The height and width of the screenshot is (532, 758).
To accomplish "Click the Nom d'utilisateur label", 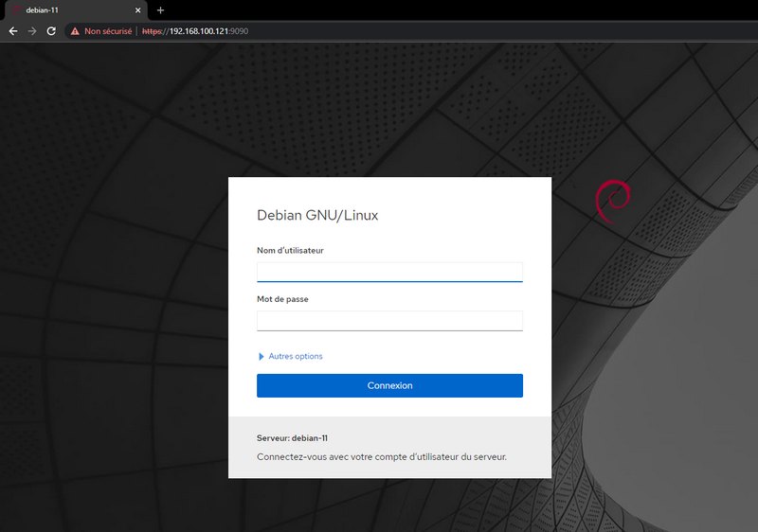I will pos(290,251).
